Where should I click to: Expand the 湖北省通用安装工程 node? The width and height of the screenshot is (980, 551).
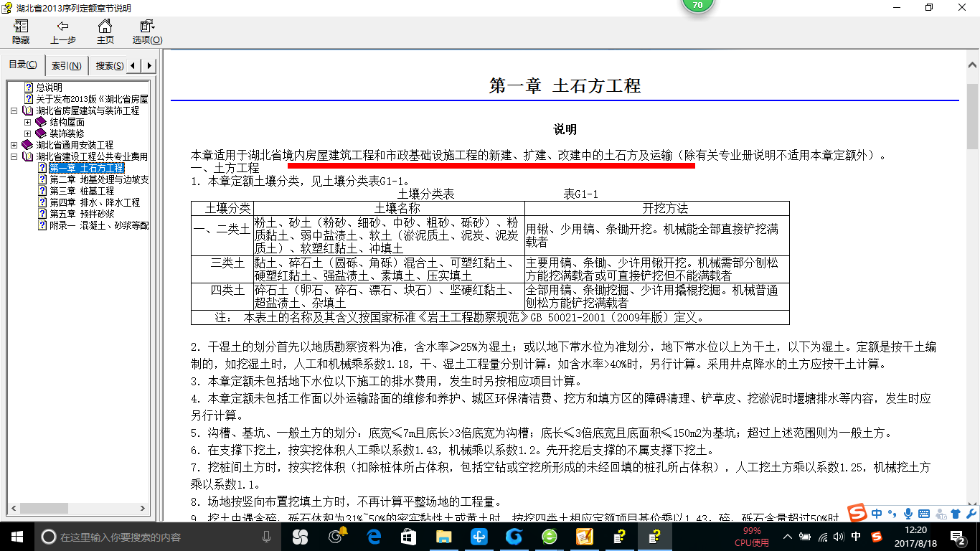(x=15, y=146)
